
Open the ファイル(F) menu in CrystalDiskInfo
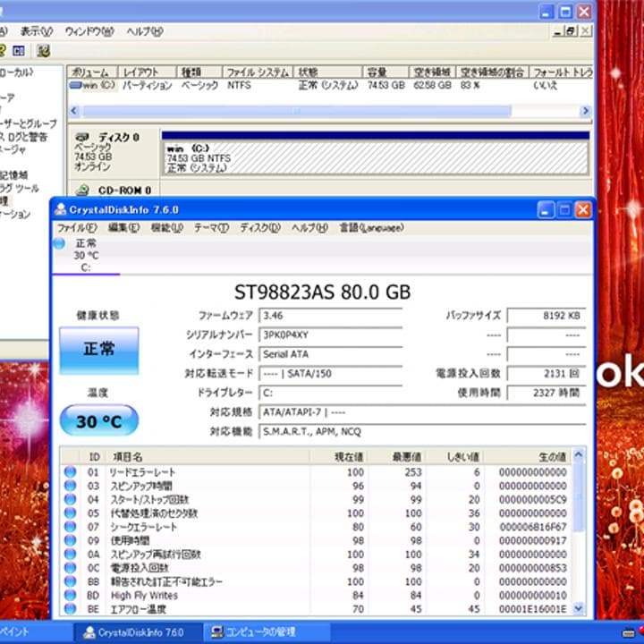[x=77, y=228]
